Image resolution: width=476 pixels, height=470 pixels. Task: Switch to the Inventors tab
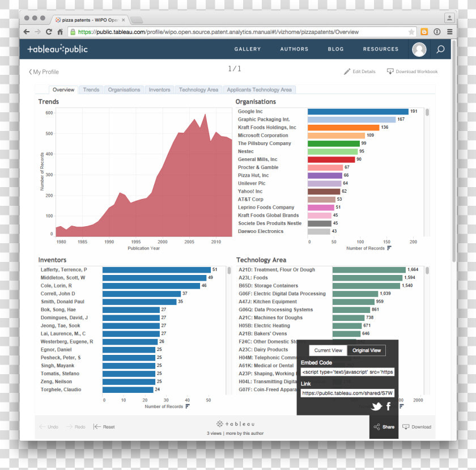pyautogui.click(x=159, y=90)
